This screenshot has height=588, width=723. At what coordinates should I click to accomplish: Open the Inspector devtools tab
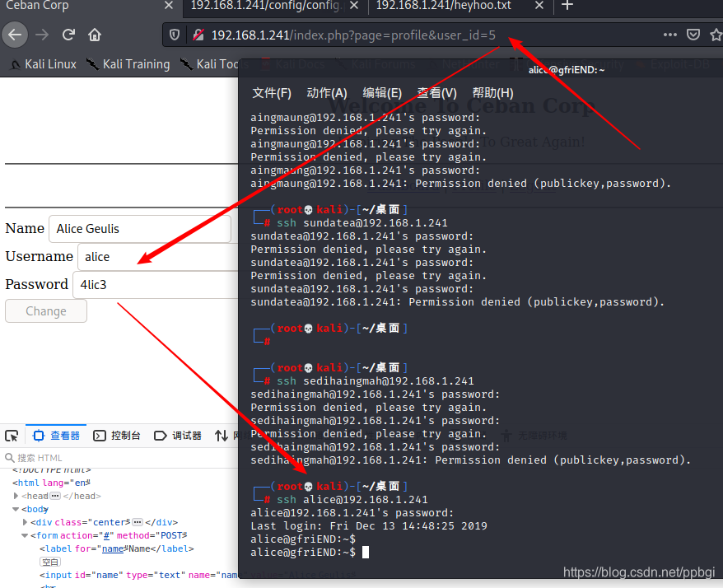pyautogui.click(x=56, y=436)
